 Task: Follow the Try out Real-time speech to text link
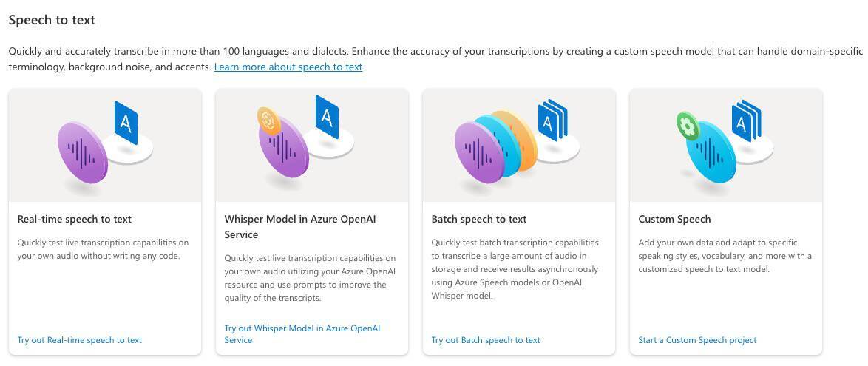click(80, 340)
